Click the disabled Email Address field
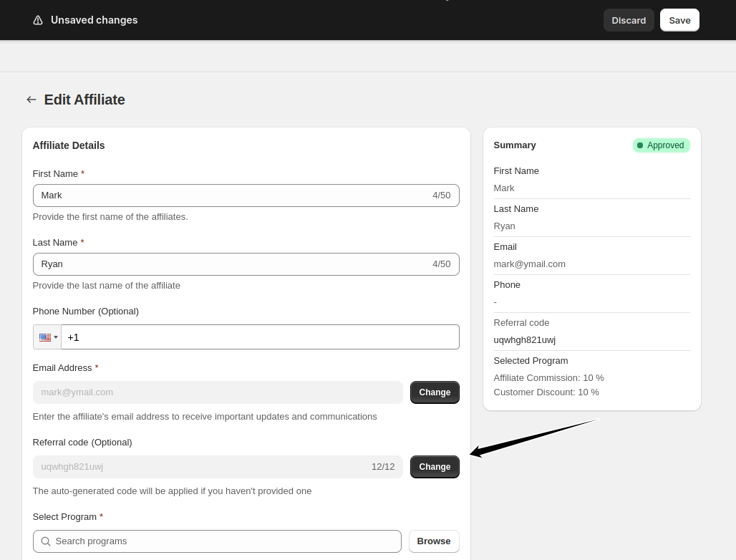Image resolution: width=736 pixels, height=560 pixels. (218, 392)
